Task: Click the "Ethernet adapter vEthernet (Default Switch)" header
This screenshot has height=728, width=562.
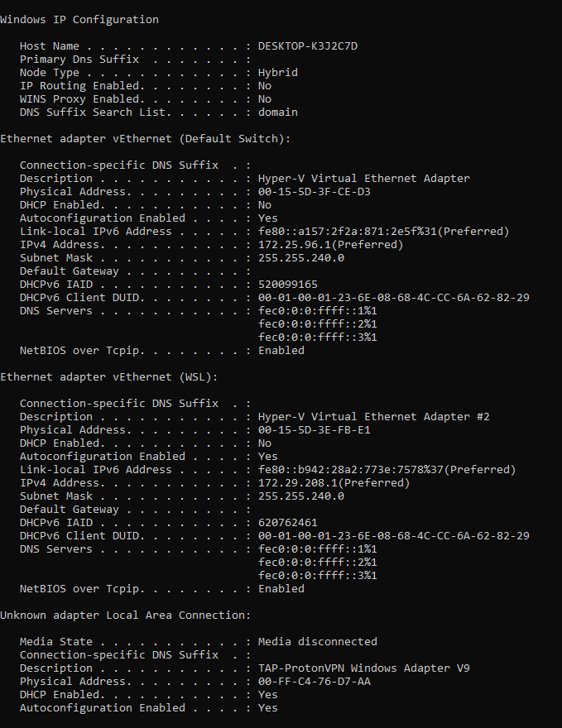Action: coord(145,139)
